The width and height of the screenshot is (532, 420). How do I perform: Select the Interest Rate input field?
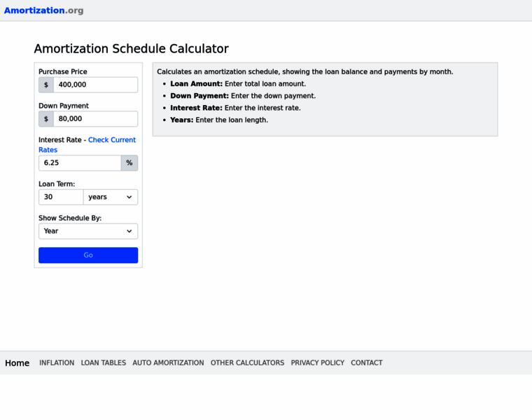[x=80, y=163]
